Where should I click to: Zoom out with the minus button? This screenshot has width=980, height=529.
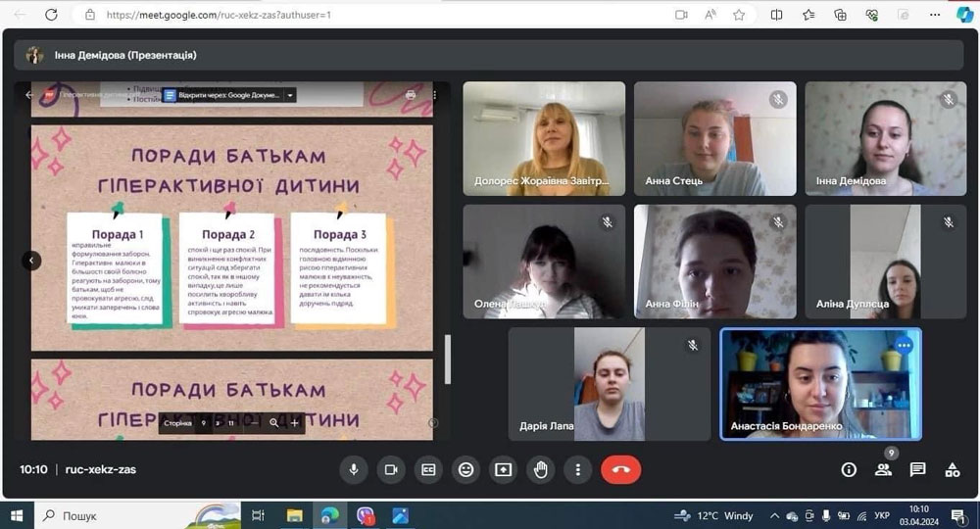255,423
